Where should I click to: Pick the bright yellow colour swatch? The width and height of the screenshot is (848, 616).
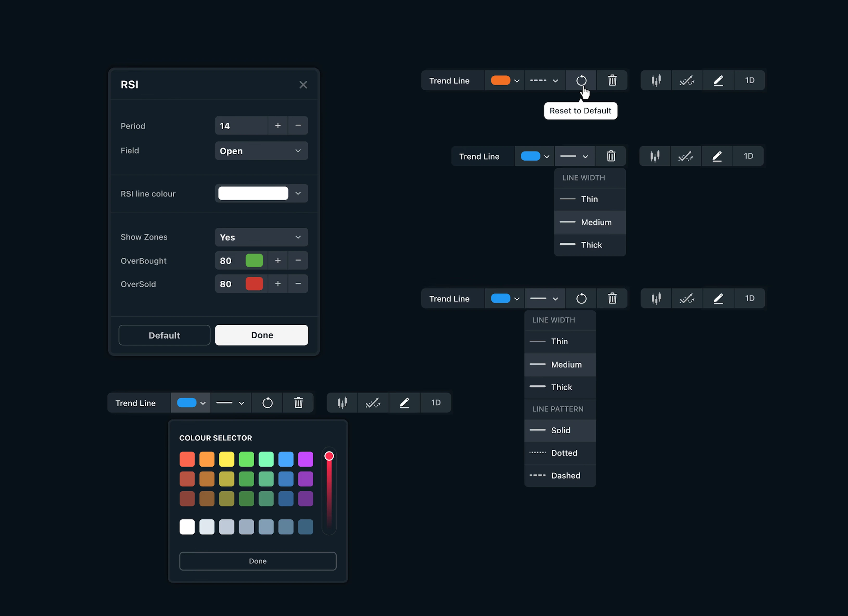(x=227, y=459)
